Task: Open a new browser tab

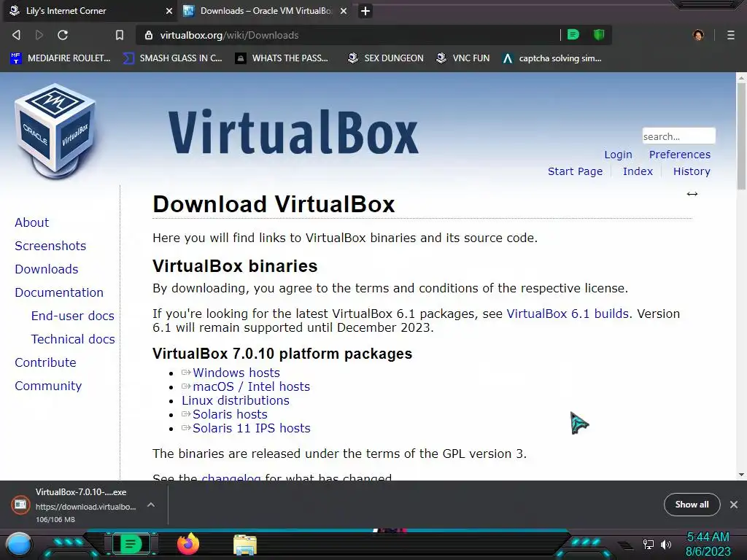Action: tap(365, 11)
